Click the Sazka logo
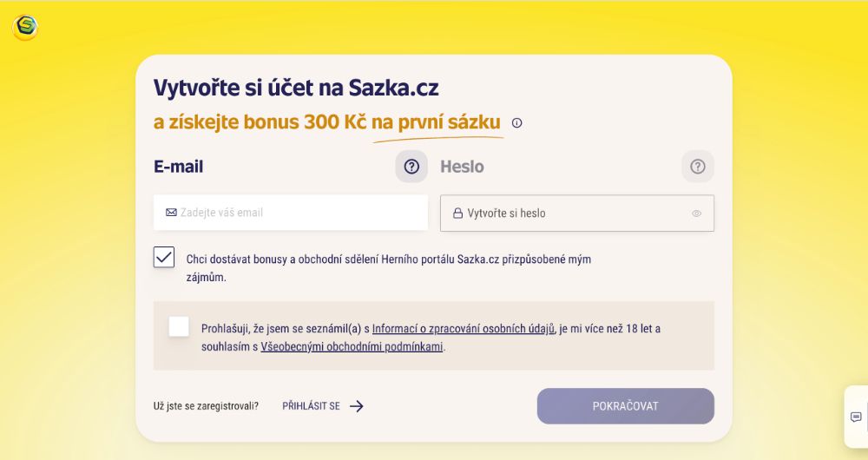 25,27
